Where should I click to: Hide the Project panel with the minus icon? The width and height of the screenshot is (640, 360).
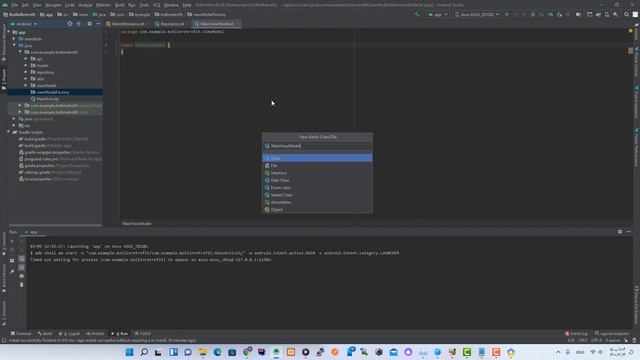(98, 24)
